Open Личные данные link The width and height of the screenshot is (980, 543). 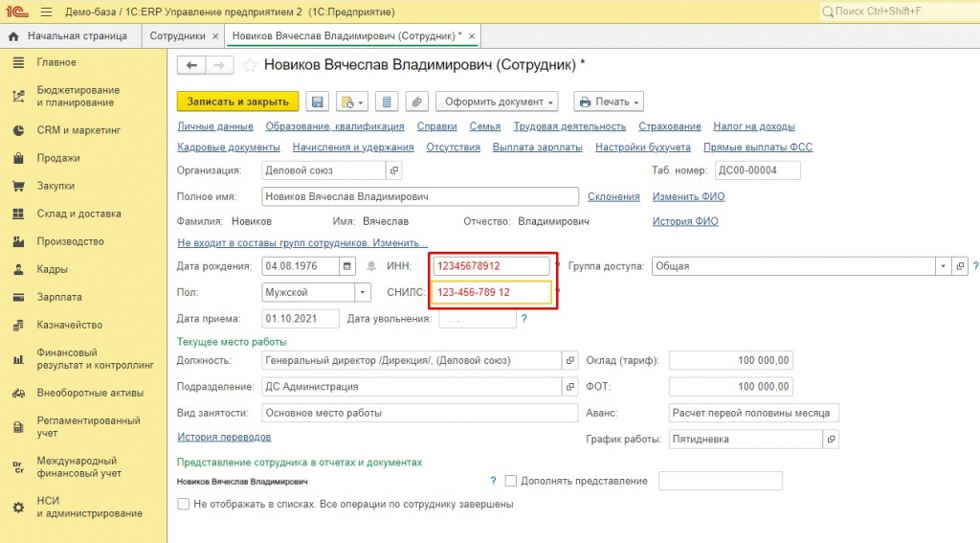(x=215, y=126)
